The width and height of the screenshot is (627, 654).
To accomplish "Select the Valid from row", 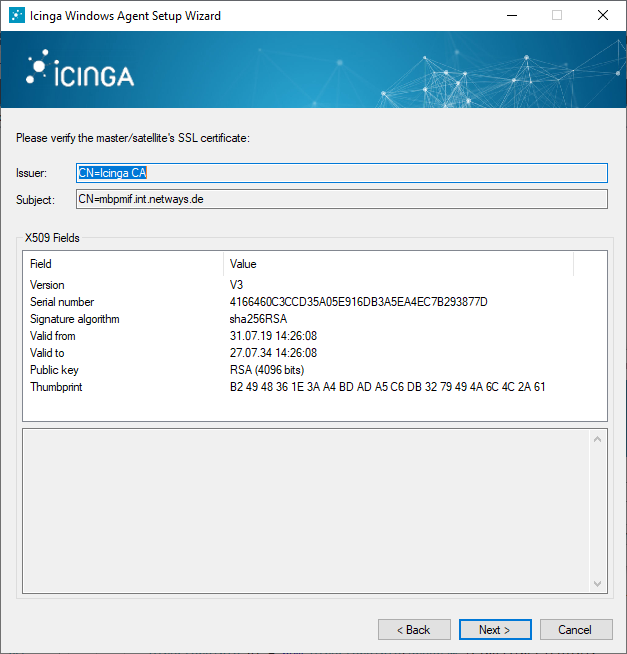I will [52, 336].
